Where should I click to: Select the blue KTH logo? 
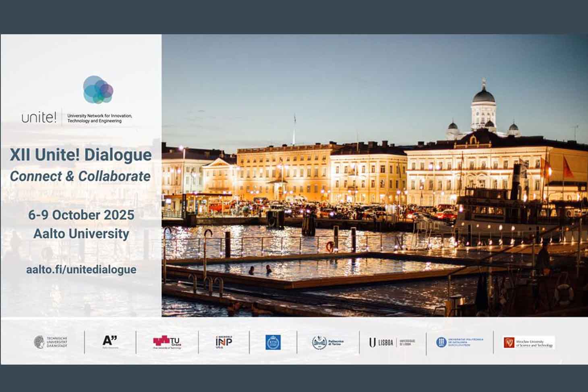[273, 342]
